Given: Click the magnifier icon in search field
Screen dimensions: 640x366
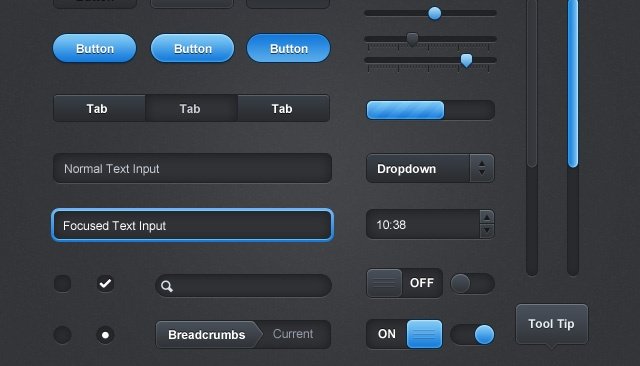Looking at the screenshot, I should pyautogui.click(x=167, y=286).
